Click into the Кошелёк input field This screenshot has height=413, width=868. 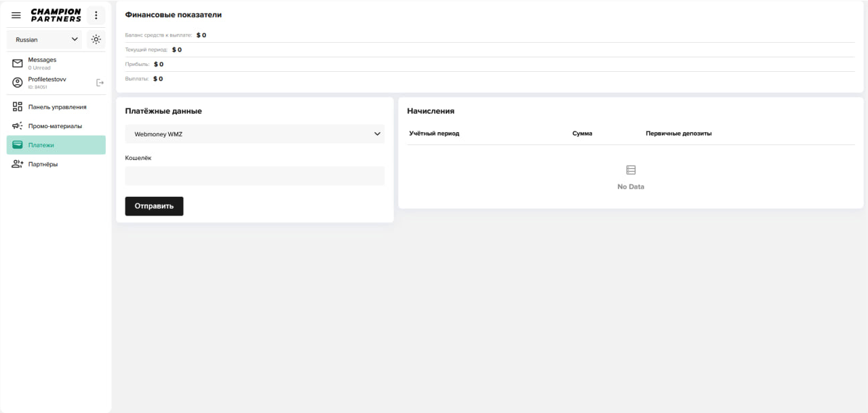tap(254, 176)
